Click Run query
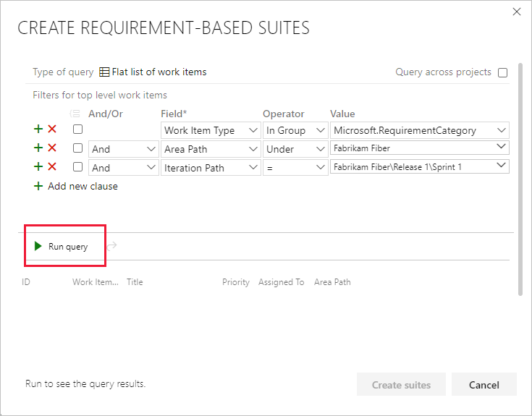 tap(62, 246)
